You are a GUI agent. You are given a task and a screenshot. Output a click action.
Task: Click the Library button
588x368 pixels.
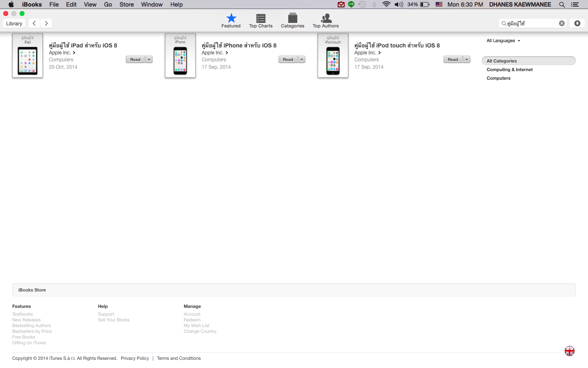(14, 23)
